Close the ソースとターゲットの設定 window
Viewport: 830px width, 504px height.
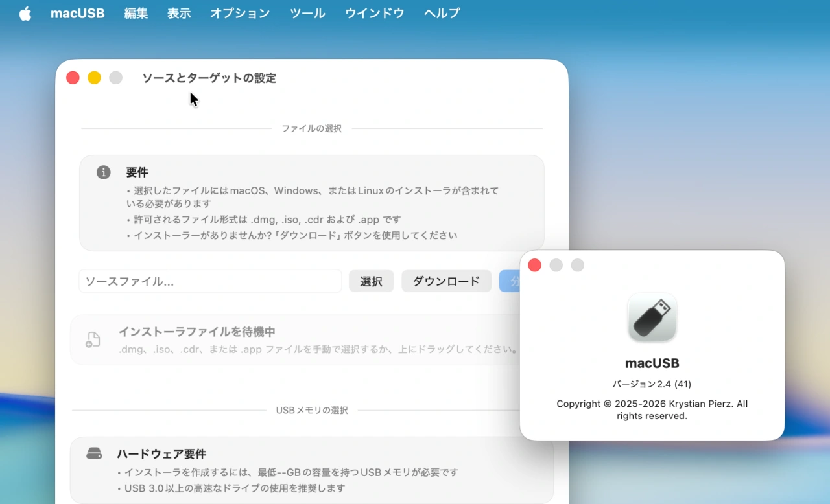73,78
